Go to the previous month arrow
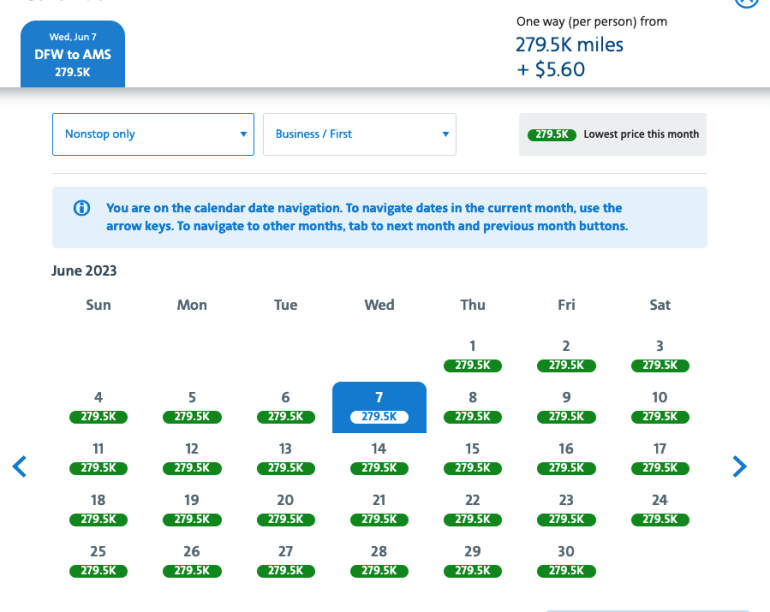The height and width of the screenshot is (612, 770). click(19, 466)
